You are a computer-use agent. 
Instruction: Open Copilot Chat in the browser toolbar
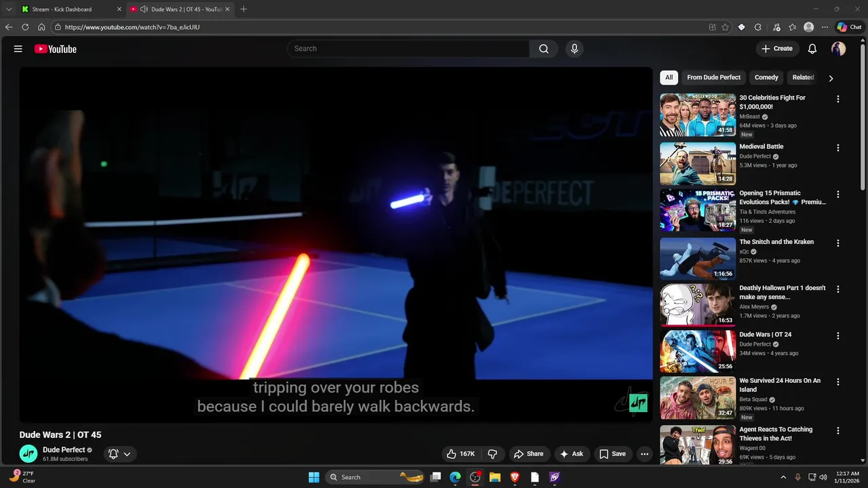tap(849, 27)
